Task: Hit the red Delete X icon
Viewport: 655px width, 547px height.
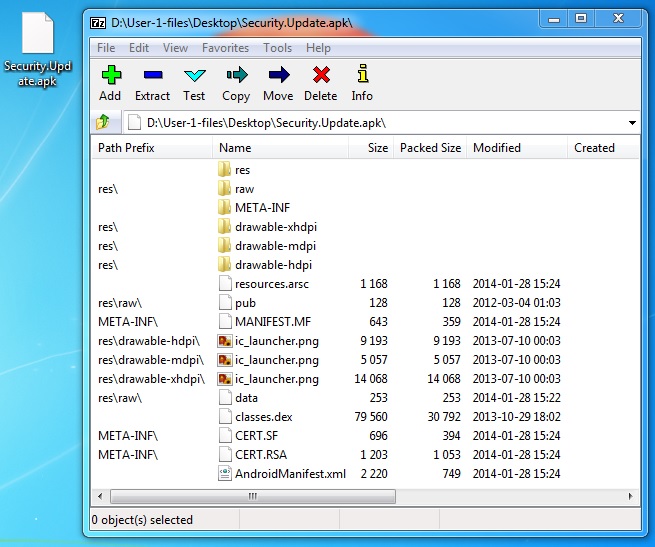Action: pos(320,75)
